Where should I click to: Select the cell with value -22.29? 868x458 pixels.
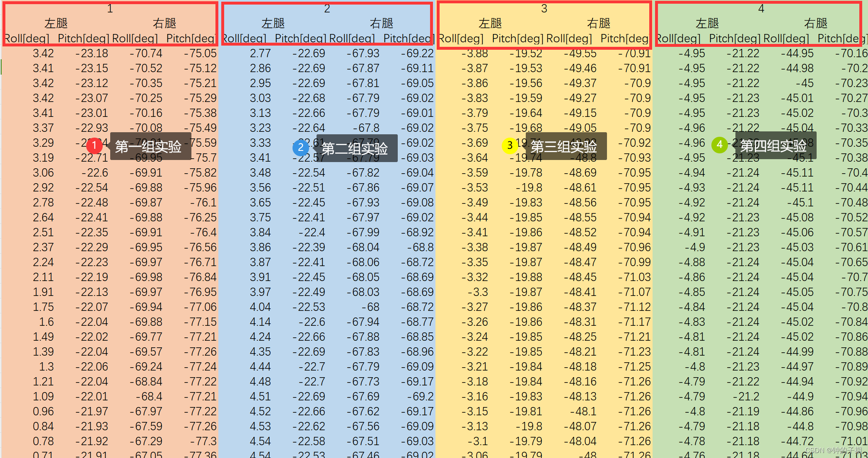[92, 247]
